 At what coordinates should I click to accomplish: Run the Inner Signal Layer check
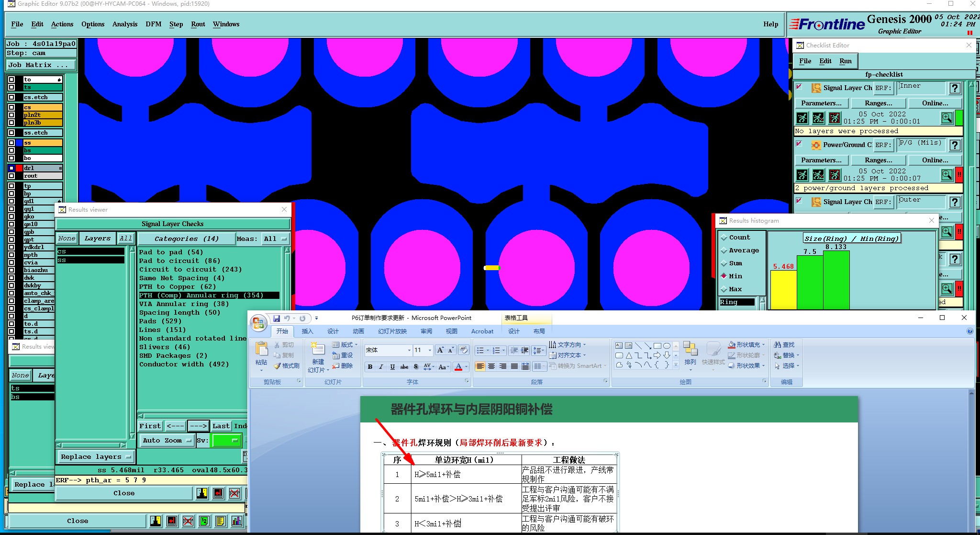tap(802, 118)
